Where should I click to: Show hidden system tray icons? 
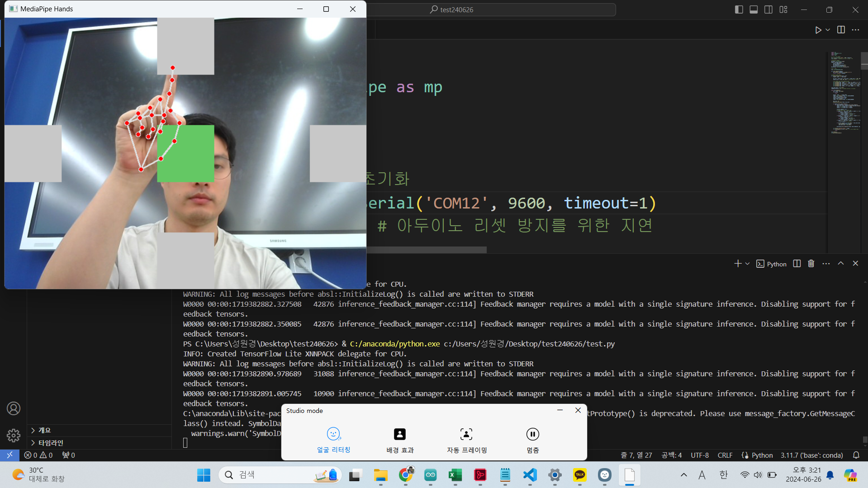[683, 475]
